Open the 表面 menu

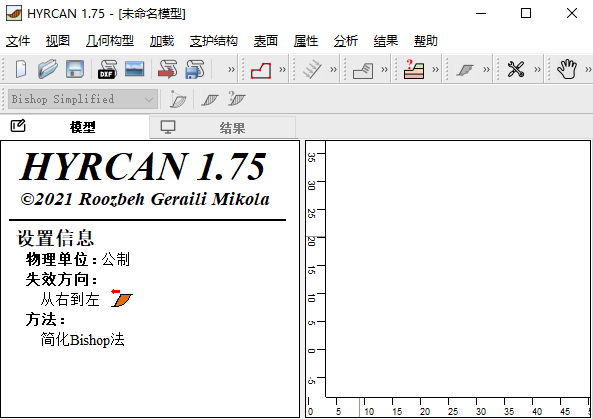[x=265, y=41]
